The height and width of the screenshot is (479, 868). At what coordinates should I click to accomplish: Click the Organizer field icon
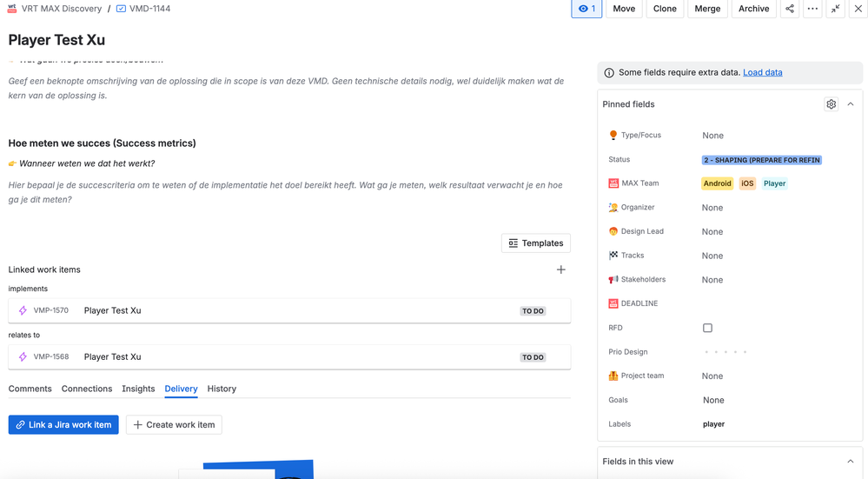click(x=613, y=207)
